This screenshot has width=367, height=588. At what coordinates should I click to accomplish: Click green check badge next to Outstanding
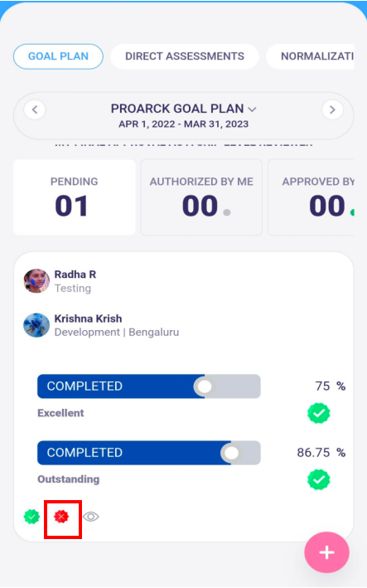click(x=319, y=479)
